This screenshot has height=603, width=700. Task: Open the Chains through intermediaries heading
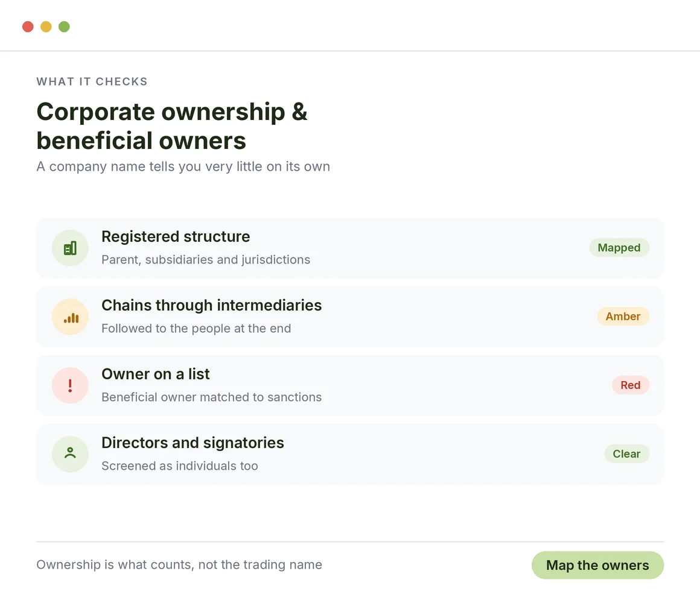click(x=212, y=305)
